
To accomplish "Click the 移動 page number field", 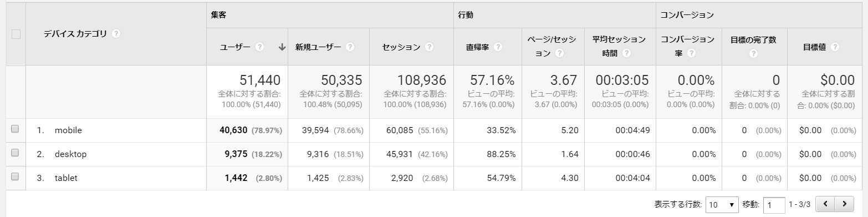I will coord(774,205).
